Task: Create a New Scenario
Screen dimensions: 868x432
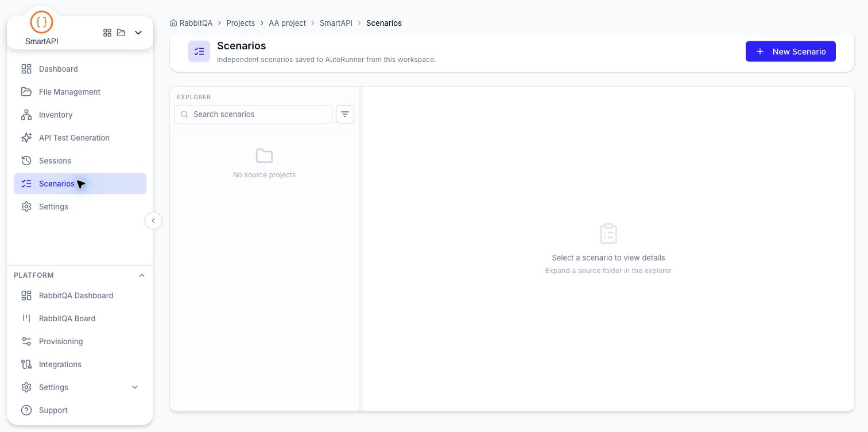Action: click(790, 52)
